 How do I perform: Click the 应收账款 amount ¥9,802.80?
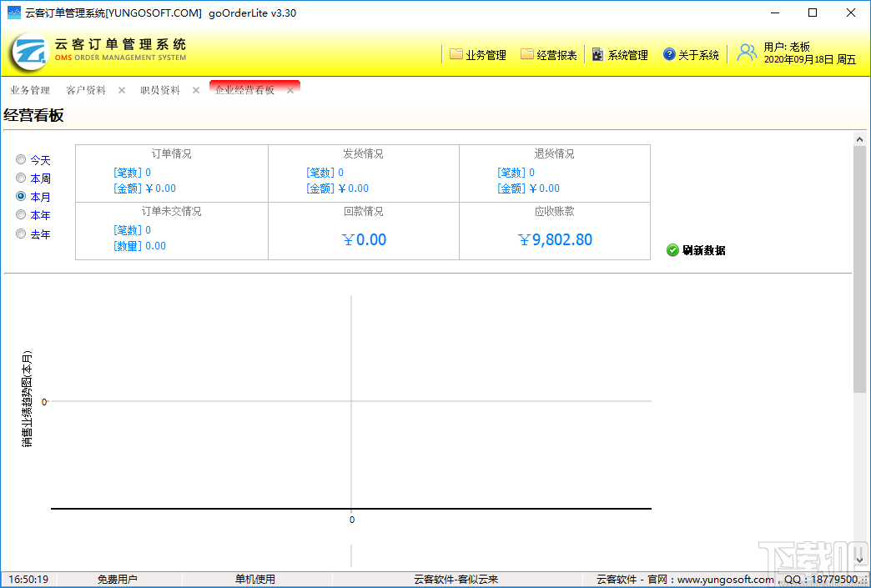point(555,239)
